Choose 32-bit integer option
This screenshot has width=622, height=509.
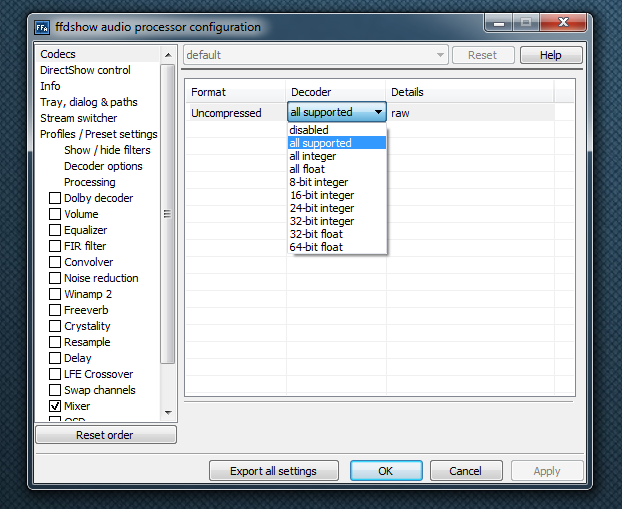pyautogui.click(x=337, y=221)
